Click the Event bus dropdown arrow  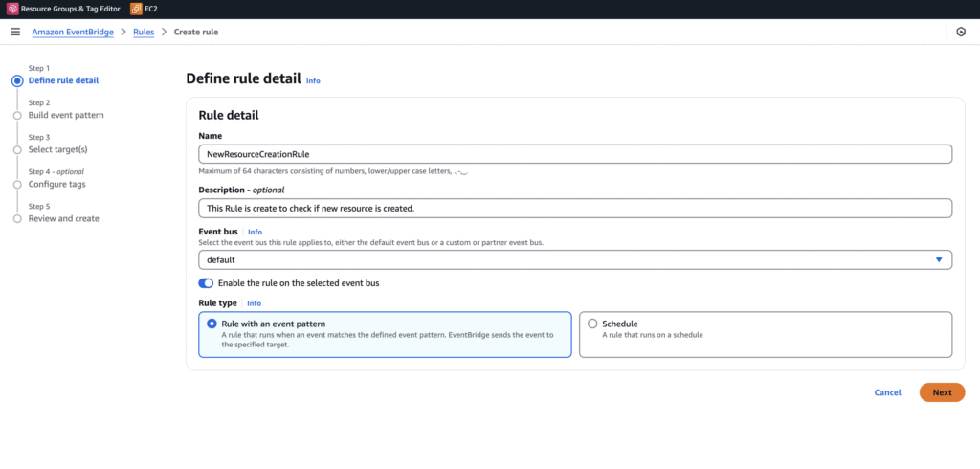(x=939, y=259)
